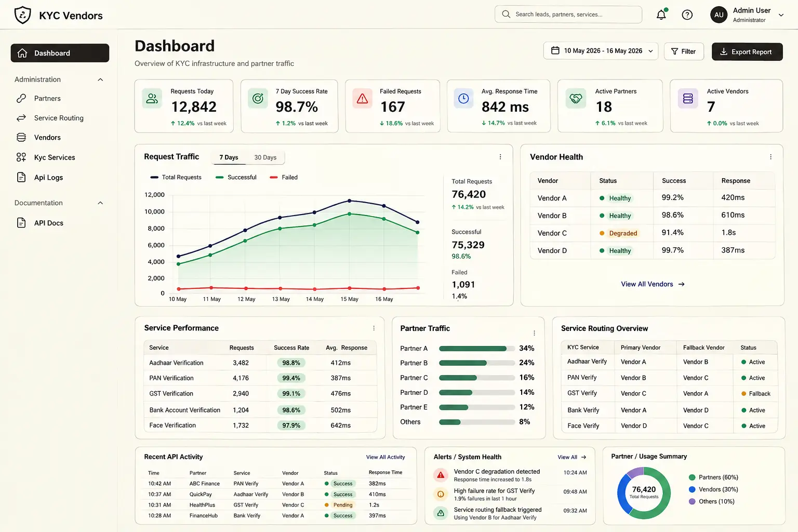This screenshot has height=532, width=798.
Task: Click the Kyc Services grid icon
Action: (21, 157)
